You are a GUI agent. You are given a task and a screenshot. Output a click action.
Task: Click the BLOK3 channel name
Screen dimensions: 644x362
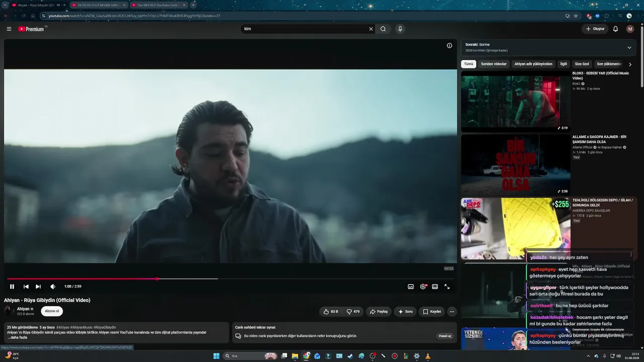(577, 83)
